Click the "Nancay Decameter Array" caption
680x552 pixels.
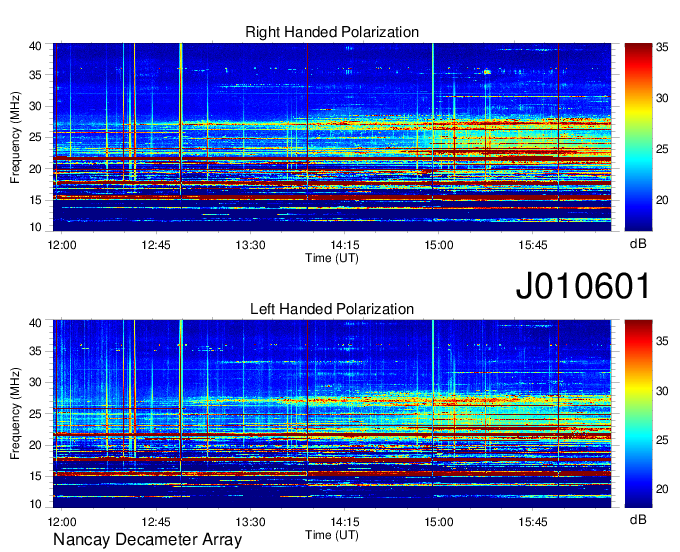click(x=147, y=540)
